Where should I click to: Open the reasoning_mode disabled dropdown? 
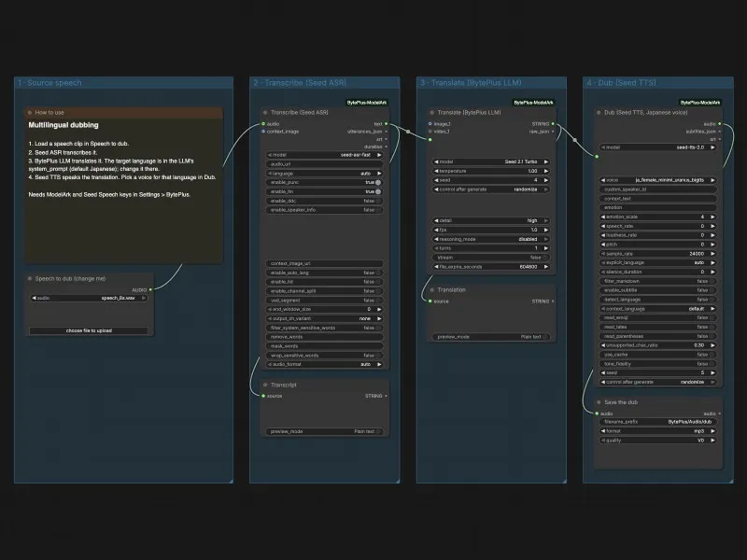[x=491, y=239]
